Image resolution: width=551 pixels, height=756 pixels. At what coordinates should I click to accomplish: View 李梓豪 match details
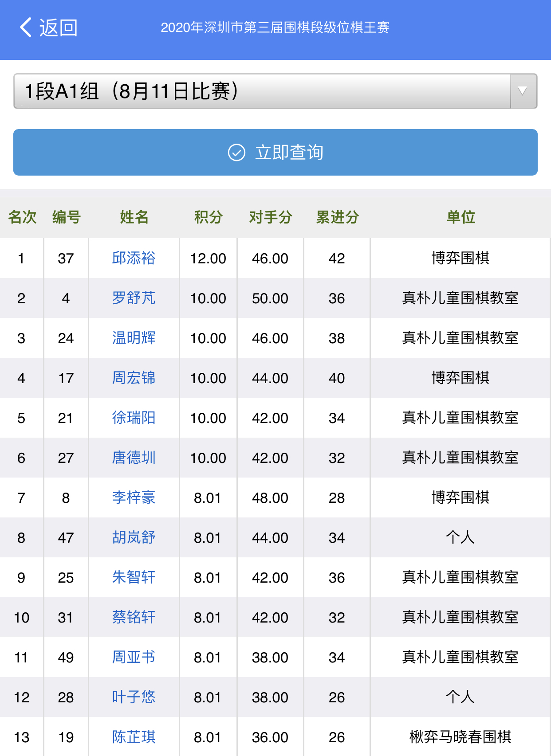coord(134,497)
